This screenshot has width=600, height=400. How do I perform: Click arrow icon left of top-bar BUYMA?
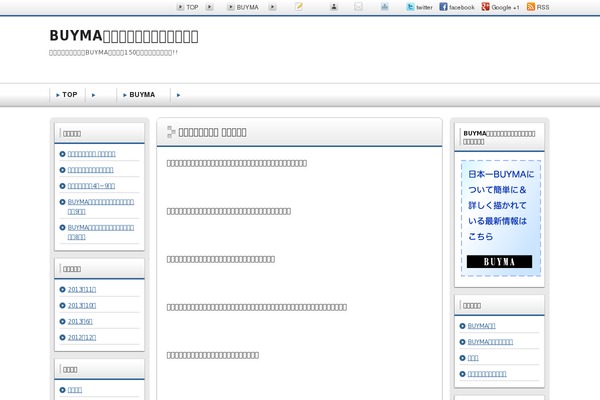pos(231,7)
